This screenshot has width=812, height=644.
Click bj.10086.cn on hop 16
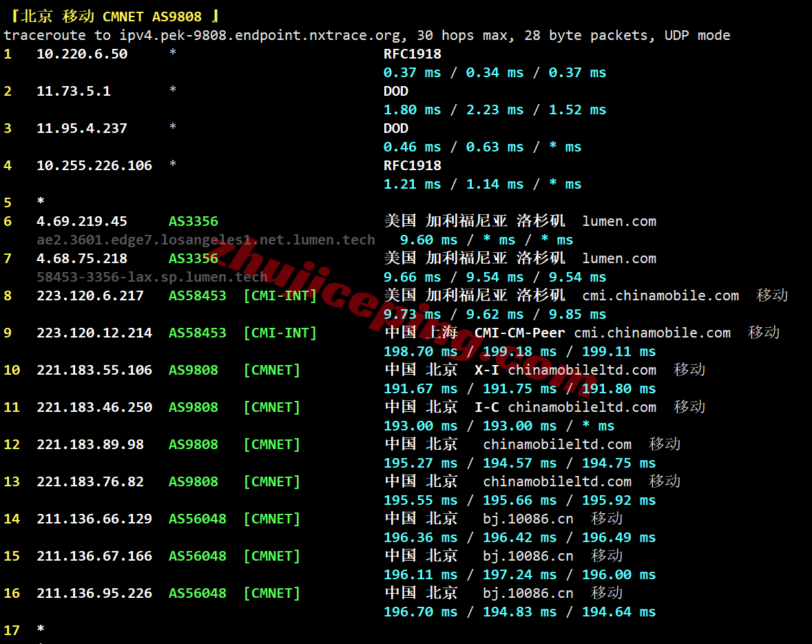click(528, 594)
